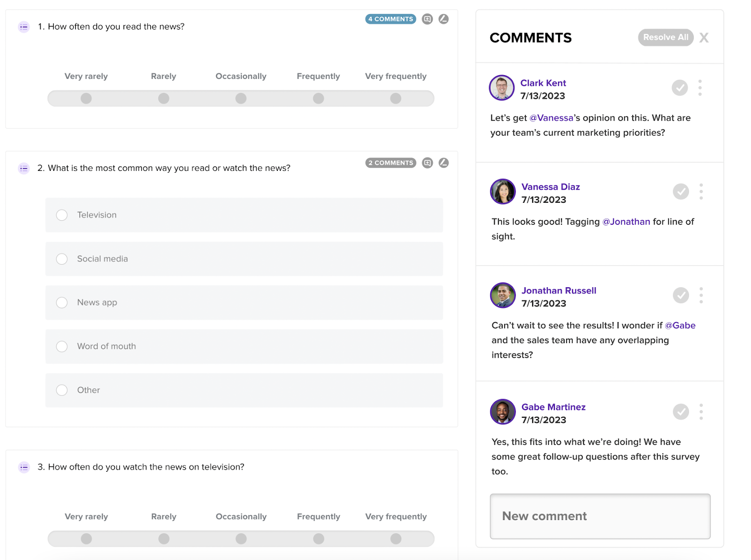The image size is (751, 560).
Task: Open the add comment icon on question 2
Action: pyautogui.click(x=427, y=163)
